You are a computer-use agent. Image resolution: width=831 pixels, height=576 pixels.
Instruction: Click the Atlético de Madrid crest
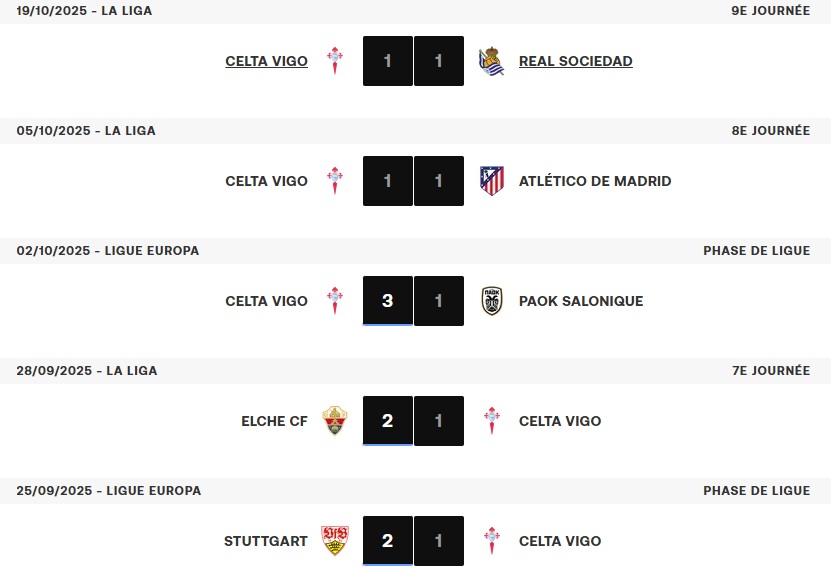point(491,181)
